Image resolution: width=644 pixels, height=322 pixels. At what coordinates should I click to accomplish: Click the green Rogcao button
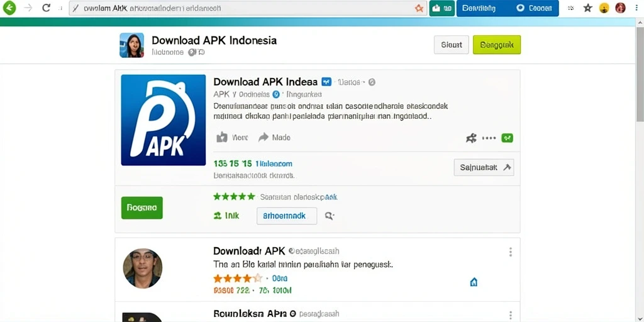(x=142, y=208)
